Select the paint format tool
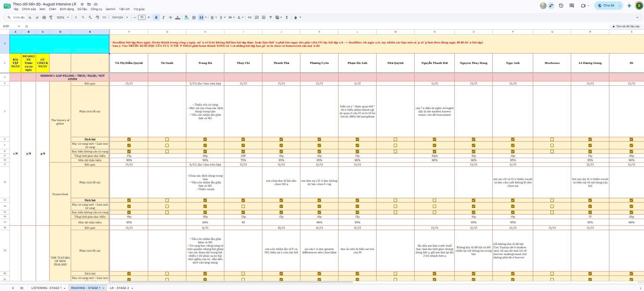Viewport: 644px width, 291px height. 51,17
